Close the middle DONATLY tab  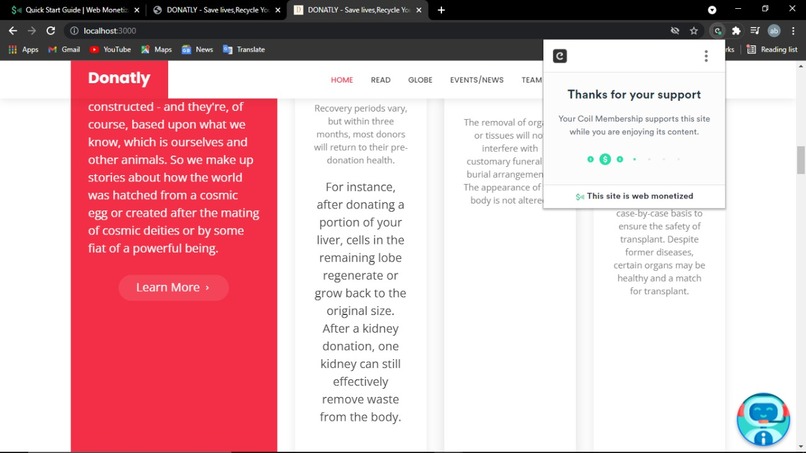[278, 10]
